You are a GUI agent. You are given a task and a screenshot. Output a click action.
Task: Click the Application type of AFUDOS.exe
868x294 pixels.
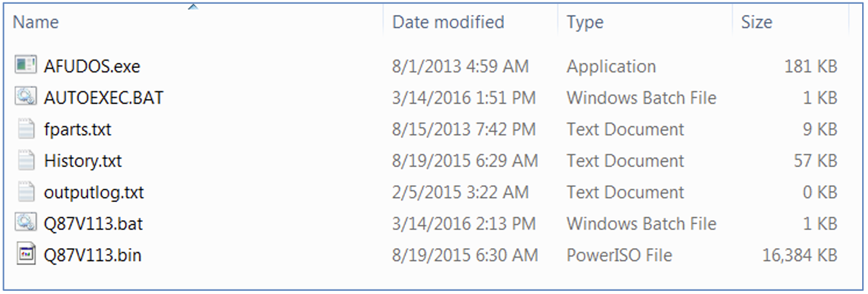pos(611,66)
